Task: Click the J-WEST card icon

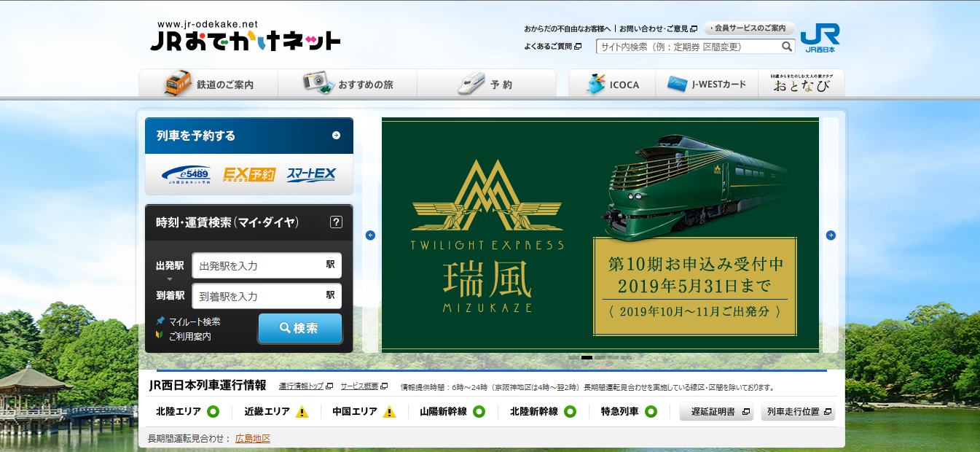Action: click(x=678, y=84)
